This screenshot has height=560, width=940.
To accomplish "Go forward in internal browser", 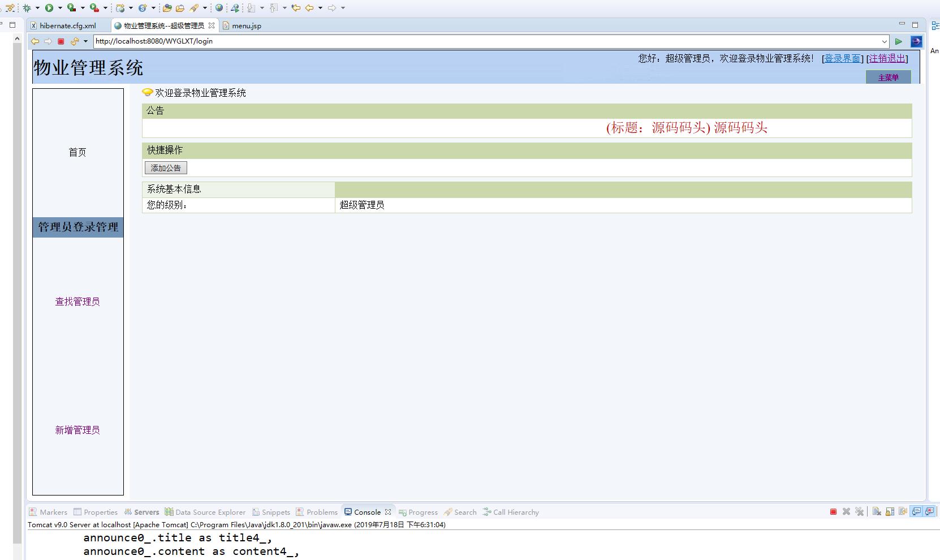I will click(48, 41).
